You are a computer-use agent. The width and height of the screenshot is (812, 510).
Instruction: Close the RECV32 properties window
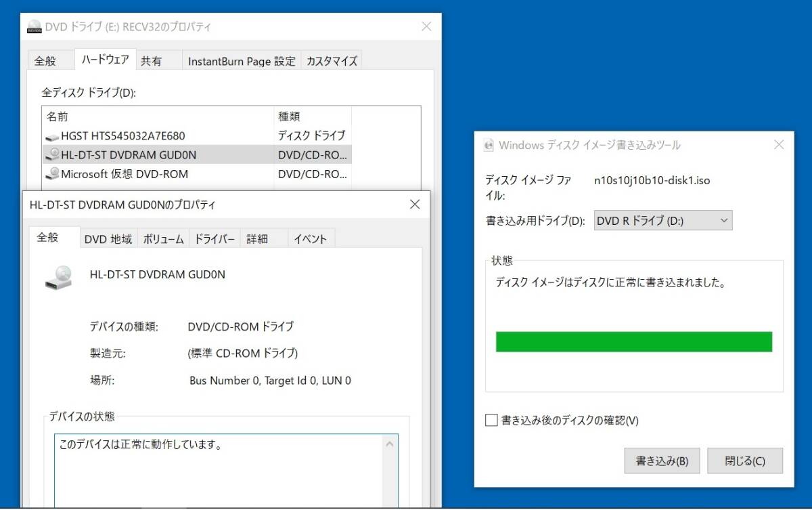(426, 27)
